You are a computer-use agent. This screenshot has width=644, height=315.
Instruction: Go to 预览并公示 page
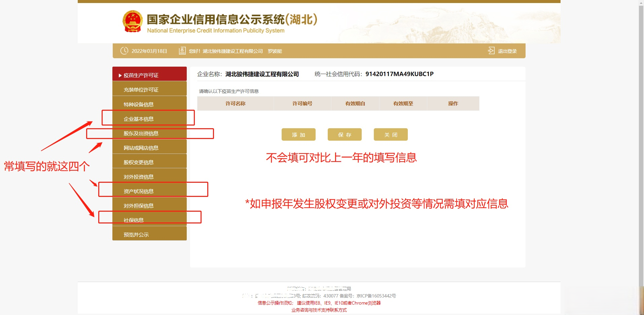(149, 233)
